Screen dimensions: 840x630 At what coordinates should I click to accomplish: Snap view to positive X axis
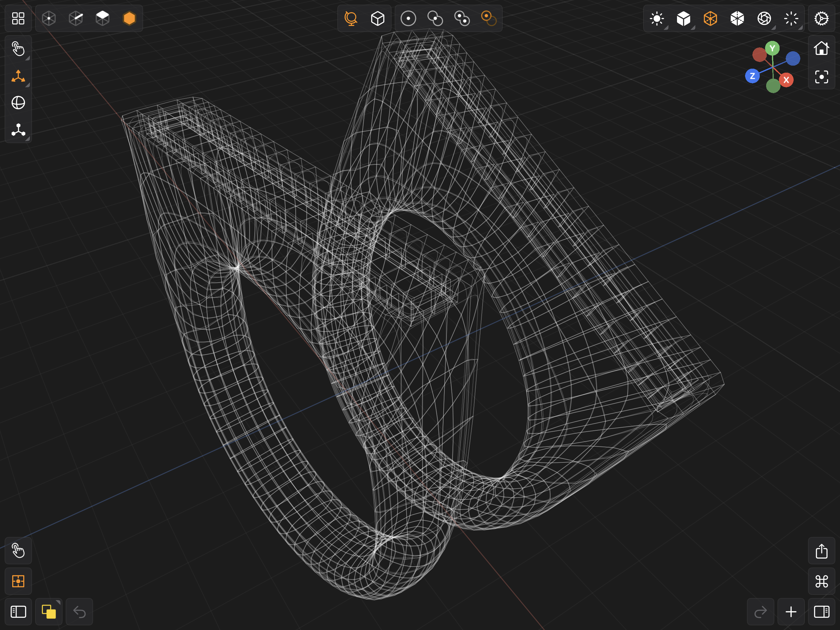click(786, 80)
